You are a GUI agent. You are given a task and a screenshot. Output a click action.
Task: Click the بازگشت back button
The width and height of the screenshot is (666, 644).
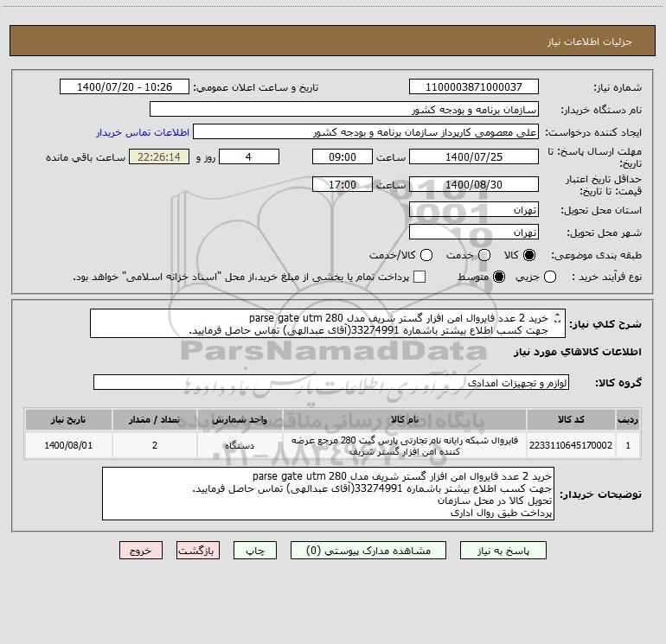198,550
